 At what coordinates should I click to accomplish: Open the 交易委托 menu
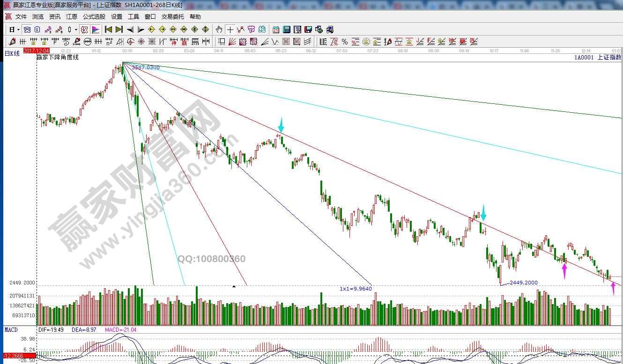click(x=173, y=17)
